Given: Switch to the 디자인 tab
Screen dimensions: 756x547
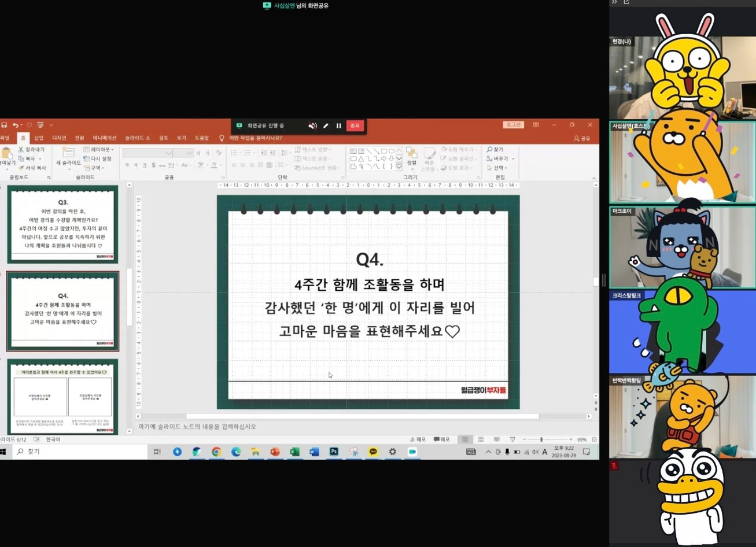Looking at the screenshot, I should click(59, 138).
